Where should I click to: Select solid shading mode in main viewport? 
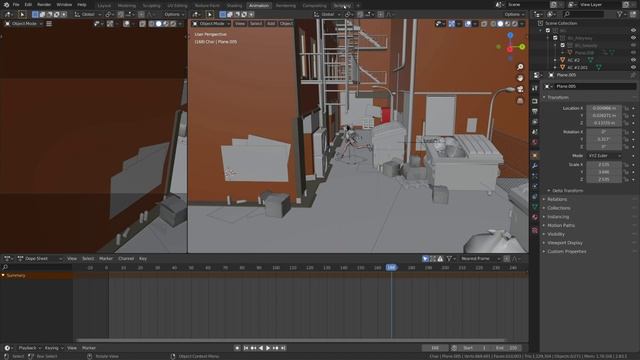[x=500, y=24]
